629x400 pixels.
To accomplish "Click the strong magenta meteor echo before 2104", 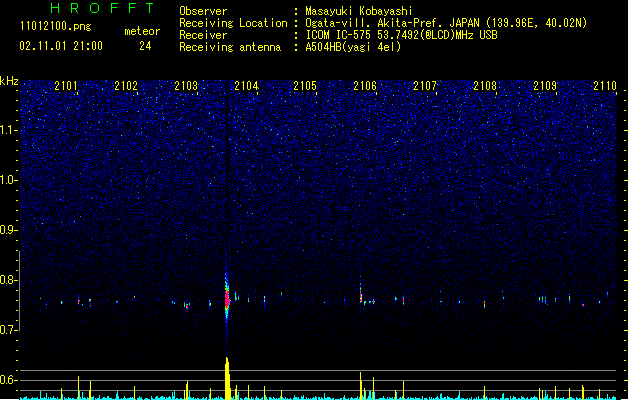I will pos(227,299).
